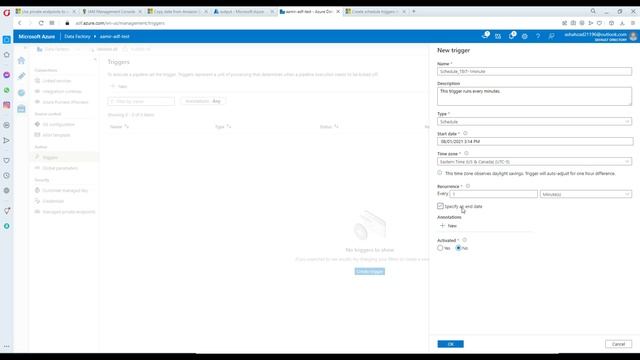This screenshot has width=640, height=360.
Task: Switch Data Factory icon in header
Action: 498,36
